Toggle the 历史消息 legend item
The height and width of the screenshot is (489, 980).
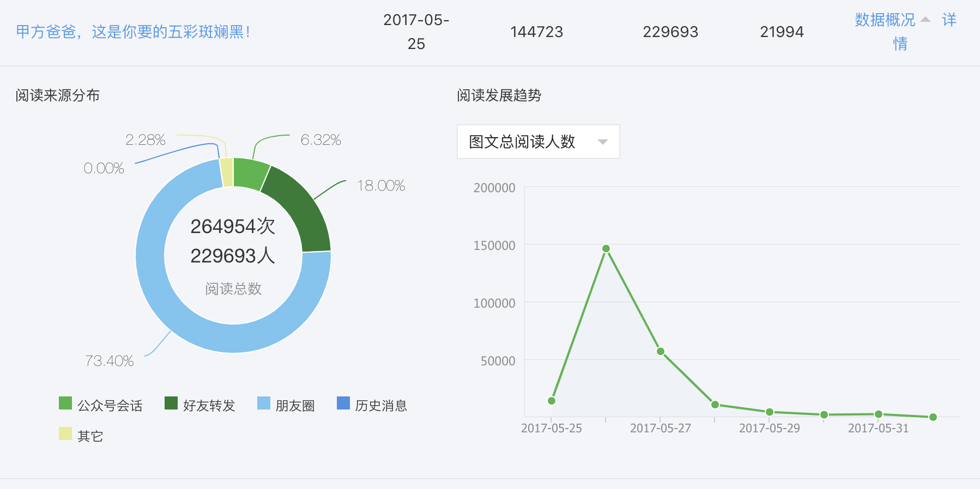(x=372, y=405)
